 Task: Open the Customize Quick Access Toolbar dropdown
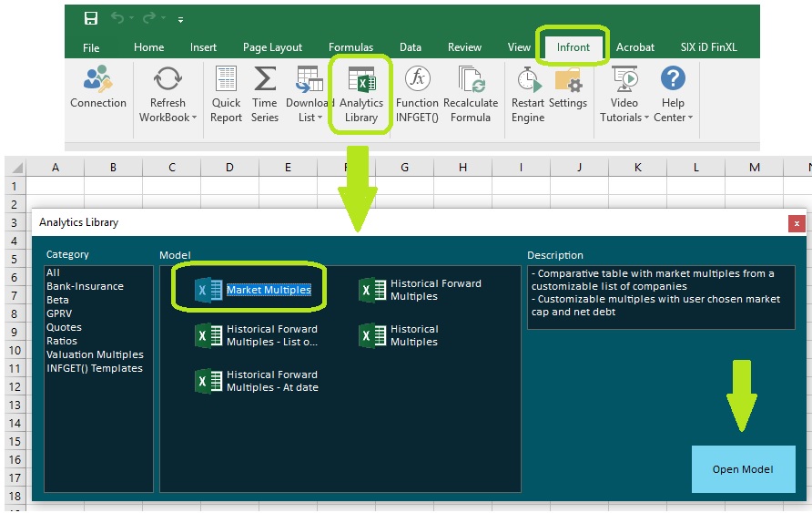point(180,20)
